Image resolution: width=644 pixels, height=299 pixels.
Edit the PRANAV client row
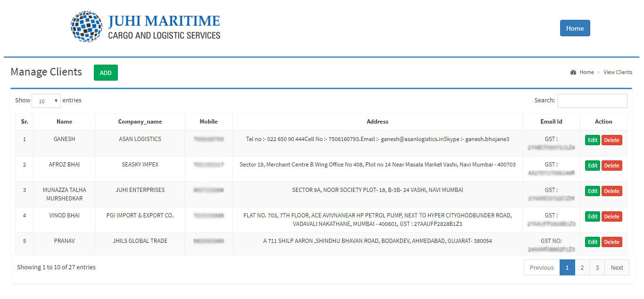tap(592, 242)
